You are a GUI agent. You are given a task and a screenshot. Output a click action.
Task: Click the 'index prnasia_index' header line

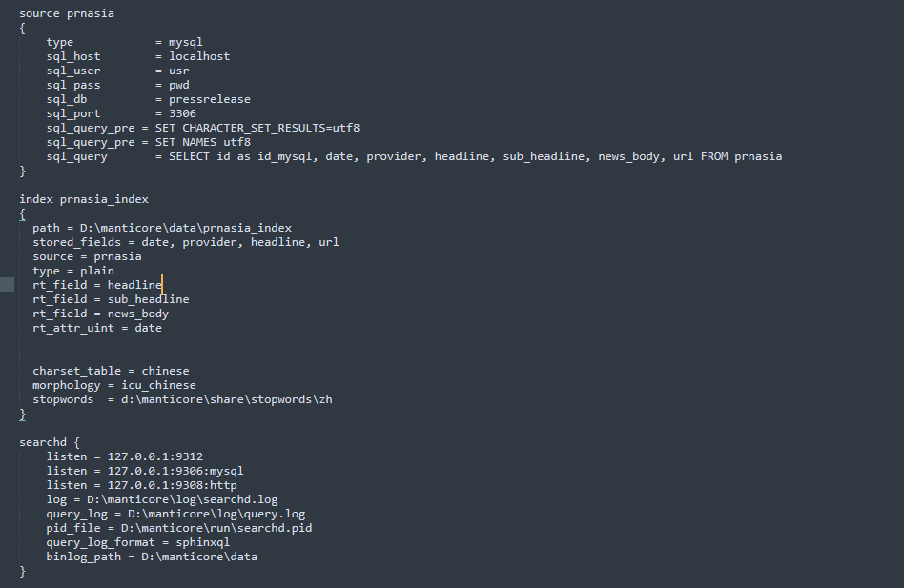[84, 199]
